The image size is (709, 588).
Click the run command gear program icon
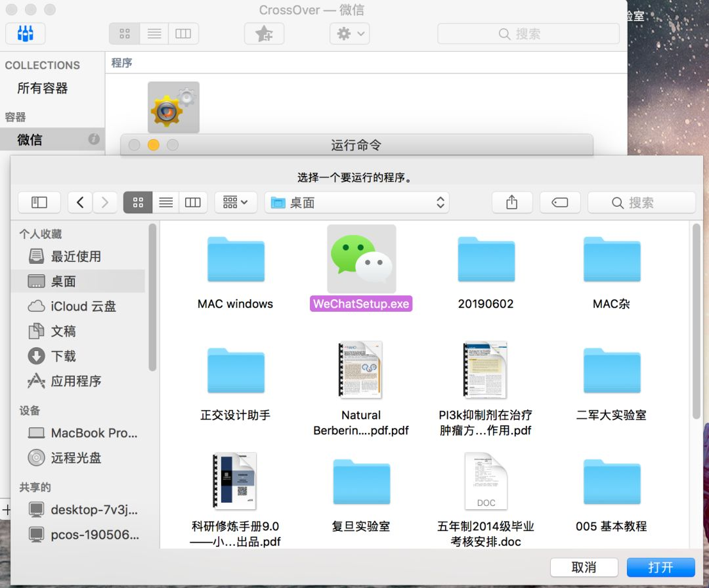(173, 107)
